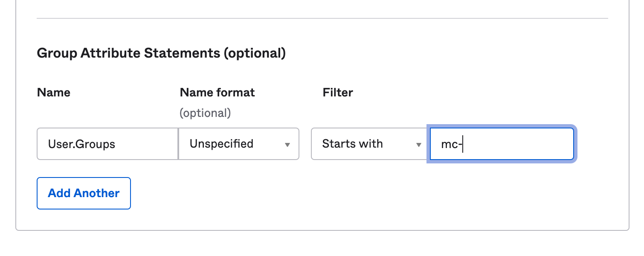Open the Filter Starts with dropdown
The image size is (644, 256).
369,144
